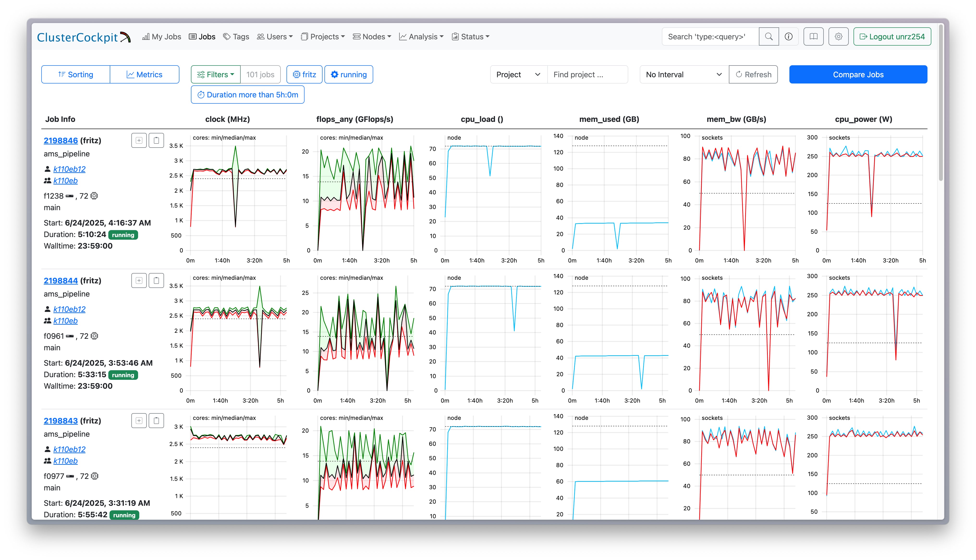Go to My Jobs page
The width and height of the screenshot is (976, 560).
pyautogui.click(x=161, y=36)
